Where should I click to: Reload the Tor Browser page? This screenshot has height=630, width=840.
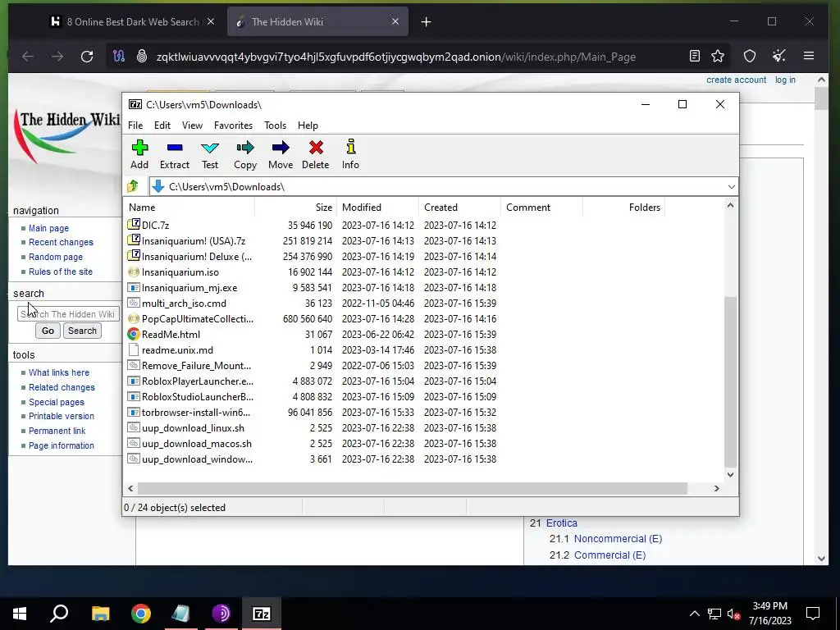point(87,57)
